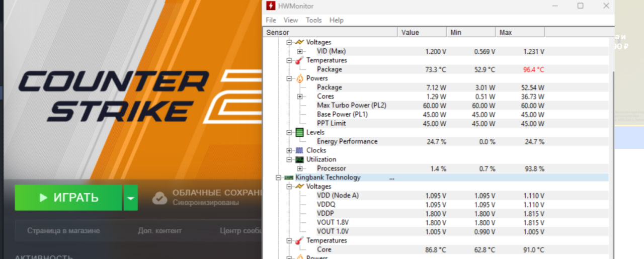Click the thermometer icon of the Package Temperatures group
This screenshot has width=644, height=259.
[x=299, y=60]
